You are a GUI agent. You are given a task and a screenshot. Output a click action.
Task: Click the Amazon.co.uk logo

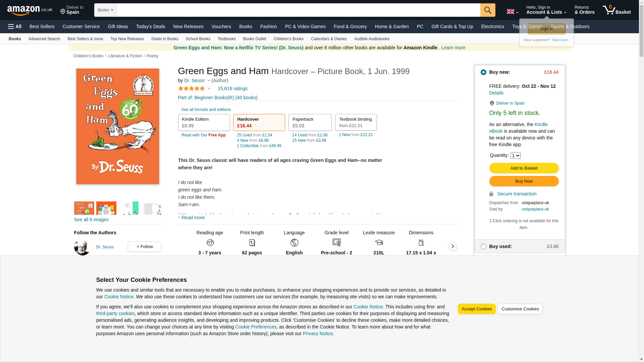click(x=30, y=10)
